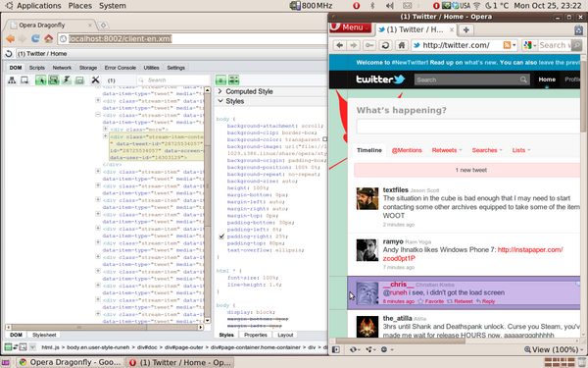588x368 pixels.
Task: Toggle the highlight selected element icon
Action: pos(54,80)
